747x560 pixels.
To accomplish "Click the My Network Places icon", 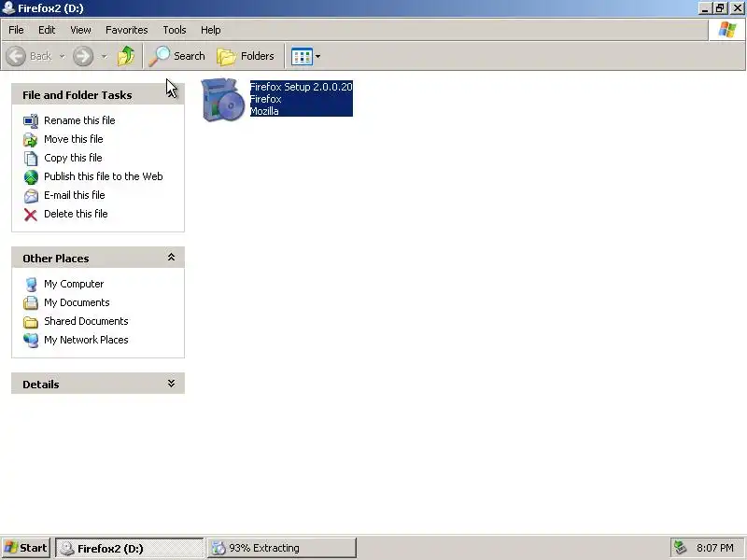I will (31, 341).
